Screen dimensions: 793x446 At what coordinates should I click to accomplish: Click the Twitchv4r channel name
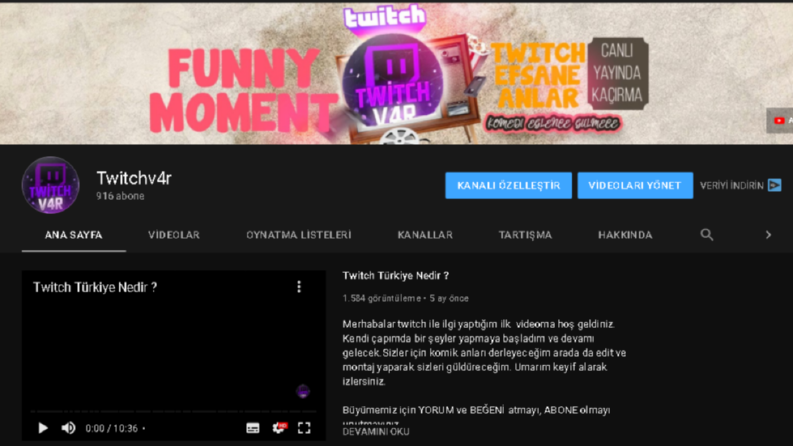click(x=134, y=178)
